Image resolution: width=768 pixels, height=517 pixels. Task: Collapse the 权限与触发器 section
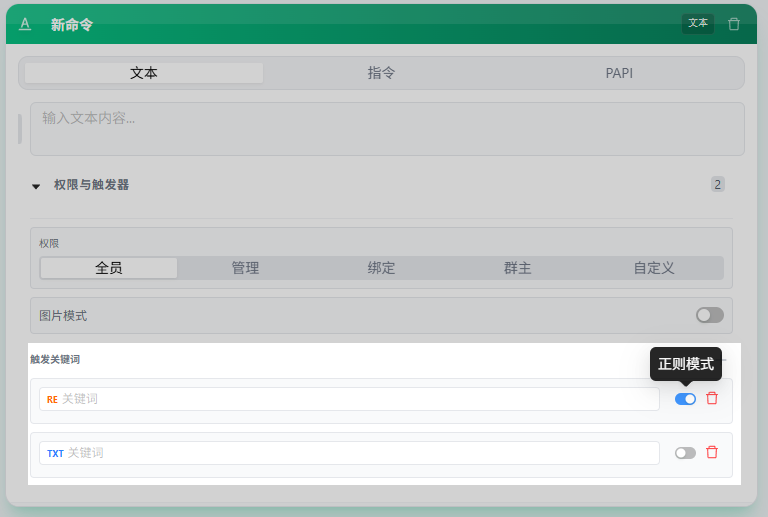coord(36,185)
